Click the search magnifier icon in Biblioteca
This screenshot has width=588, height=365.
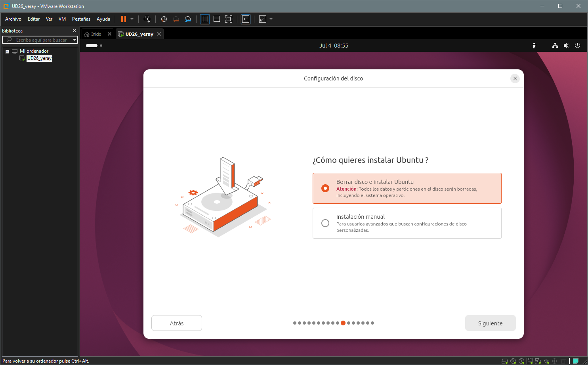[9, 40]
